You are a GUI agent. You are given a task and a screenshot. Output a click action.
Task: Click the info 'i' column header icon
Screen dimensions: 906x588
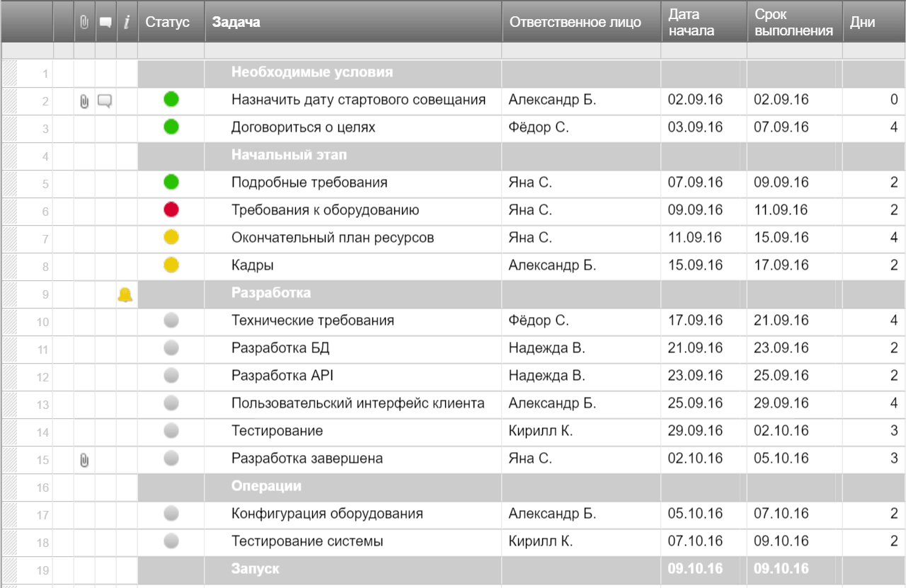pos(127,22)
